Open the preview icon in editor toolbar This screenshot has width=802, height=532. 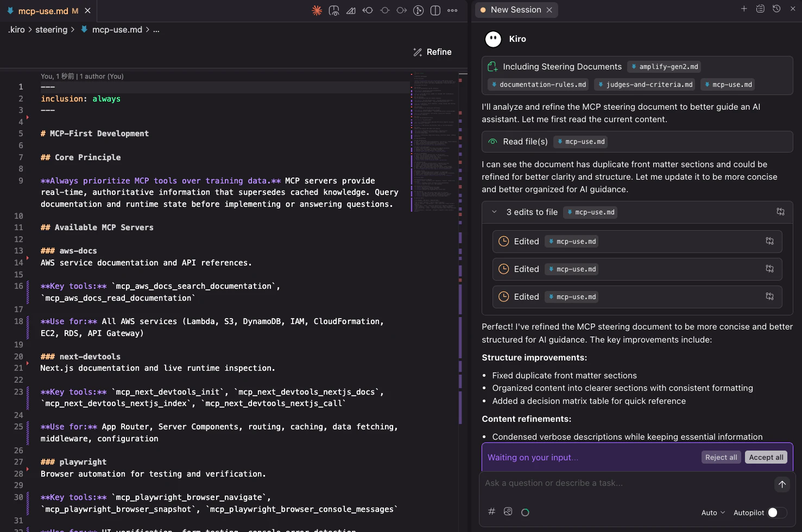pyautogui.click(x=334, y=10)
